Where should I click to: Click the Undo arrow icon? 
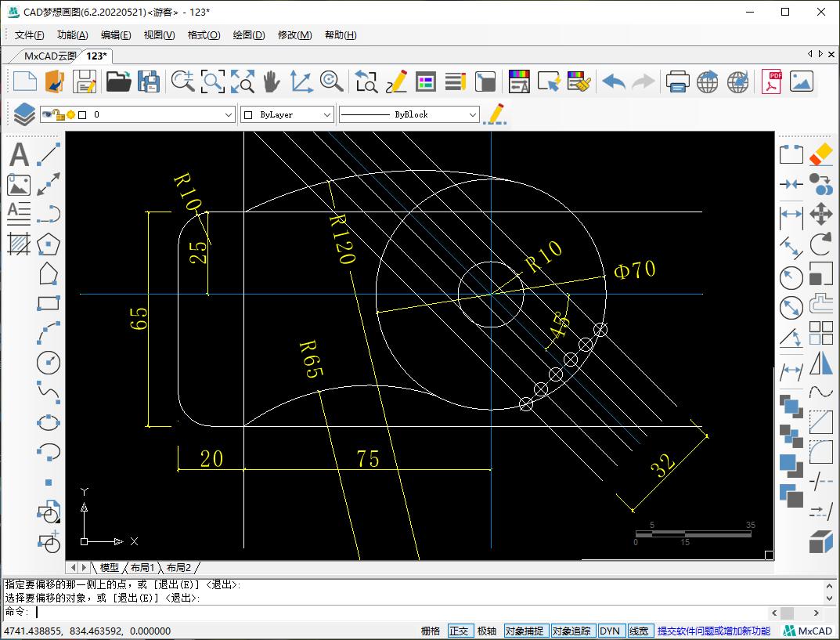tap(613, 81)
